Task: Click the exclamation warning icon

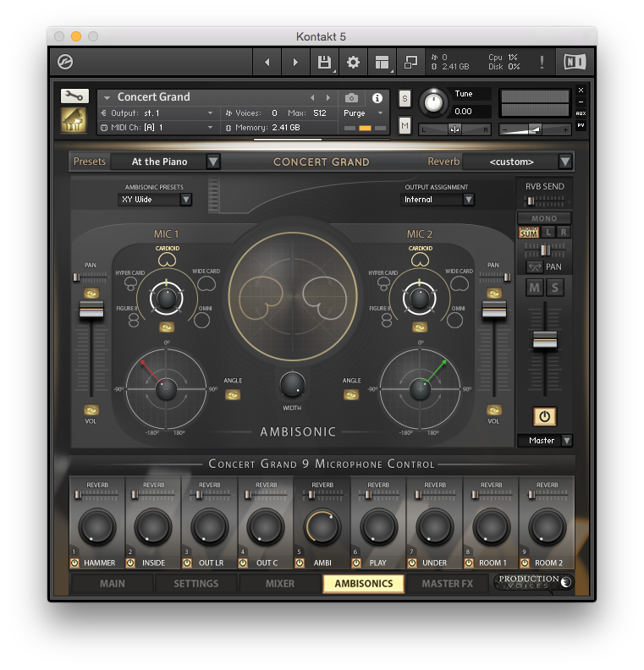Action: click(542, 63)
